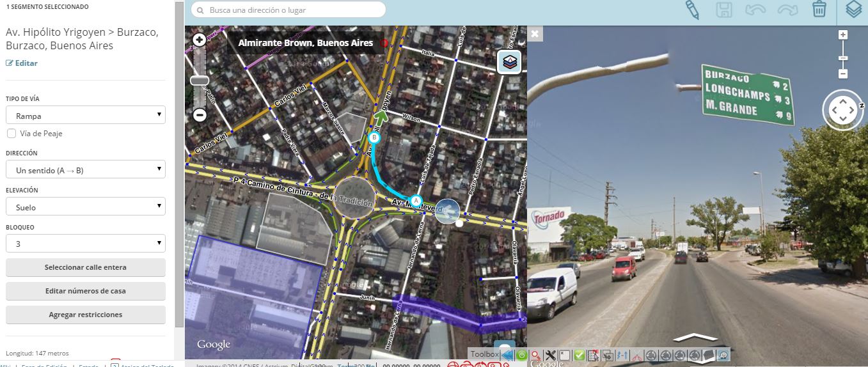Viewport: 868px width, 367px height.
Task: Toggle the Vía de Peaje checkbox
Action: [11, 134]
